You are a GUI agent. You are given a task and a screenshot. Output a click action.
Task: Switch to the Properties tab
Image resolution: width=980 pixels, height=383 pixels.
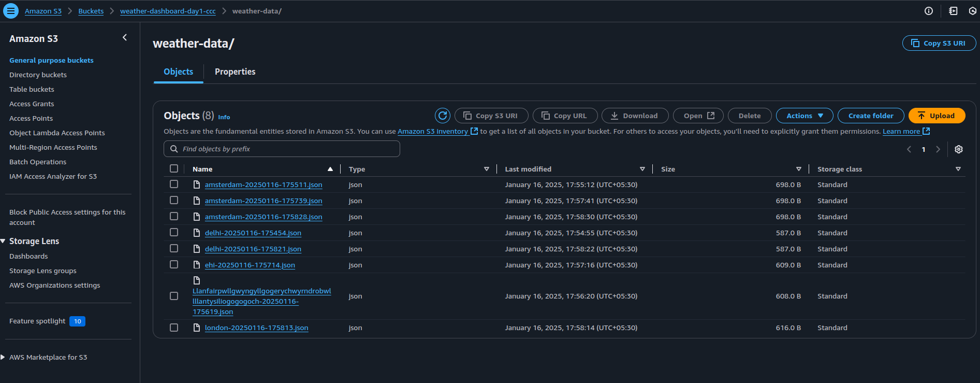click(x=235, y=72)
